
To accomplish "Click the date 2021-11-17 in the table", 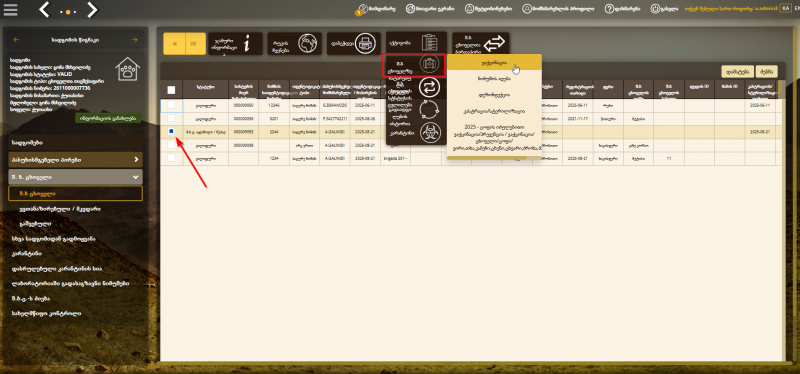I will click(x=578, y=118).
